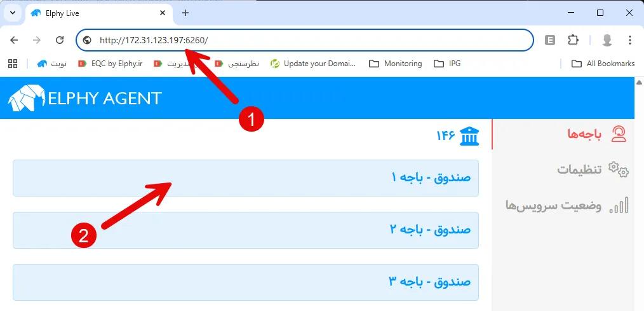The image size is (644, 311).
Task: Select the صندوق - باجه ۱ counter
Action: (245, 177)
